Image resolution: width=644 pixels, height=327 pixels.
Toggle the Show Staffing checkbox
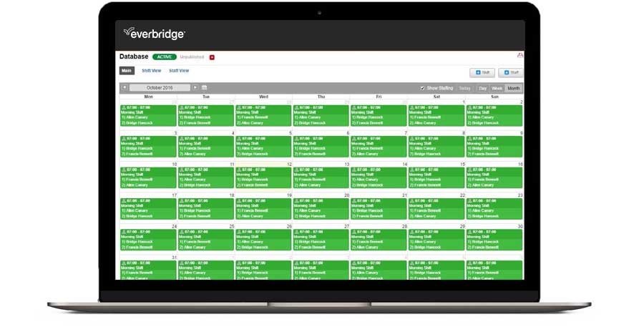(422, 88)
